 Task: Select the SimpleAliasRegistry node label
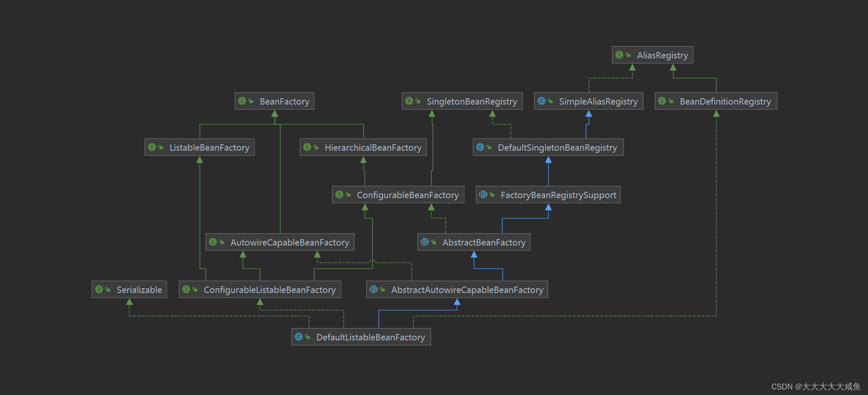[599, 101]
